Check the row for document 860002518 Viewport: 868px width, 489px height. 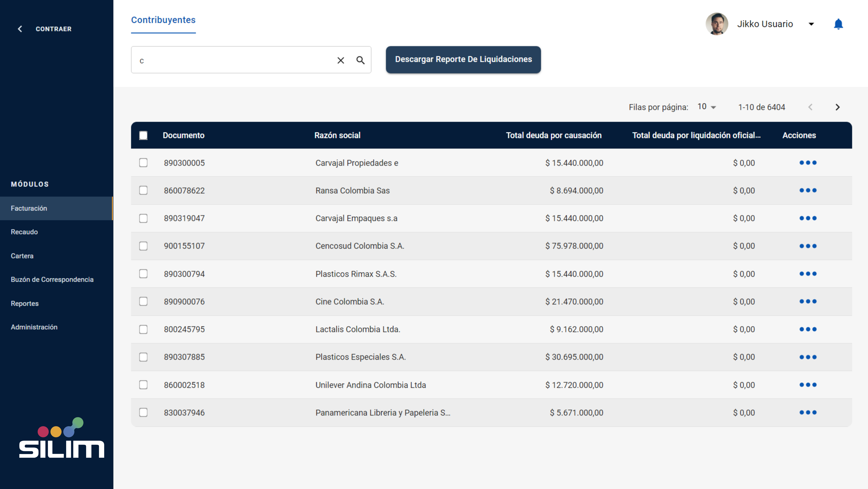point(143,385)
